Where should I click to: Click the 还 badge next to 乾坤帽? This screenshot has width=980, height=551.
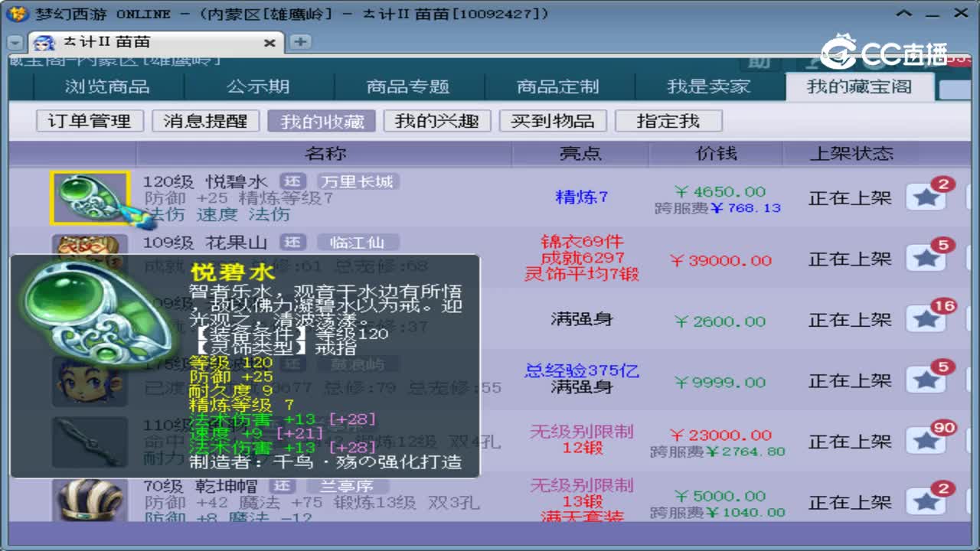[x=283, y=486]
